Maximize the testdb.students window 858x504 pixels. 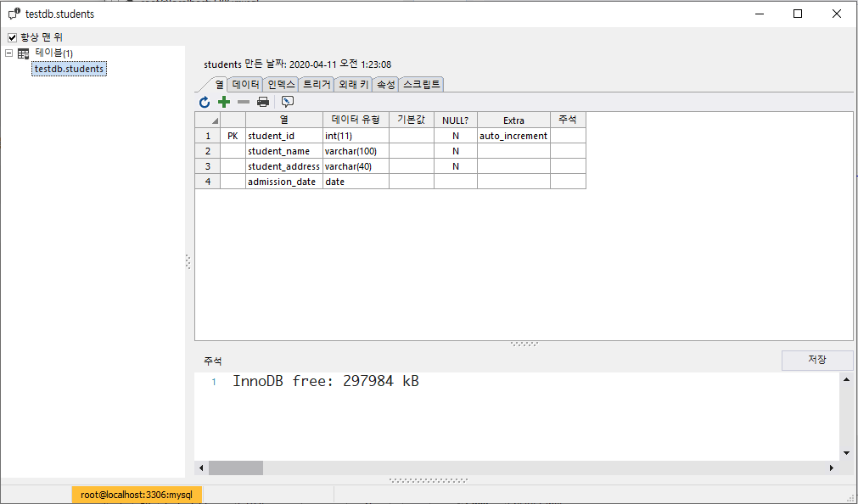pos(798,14)
